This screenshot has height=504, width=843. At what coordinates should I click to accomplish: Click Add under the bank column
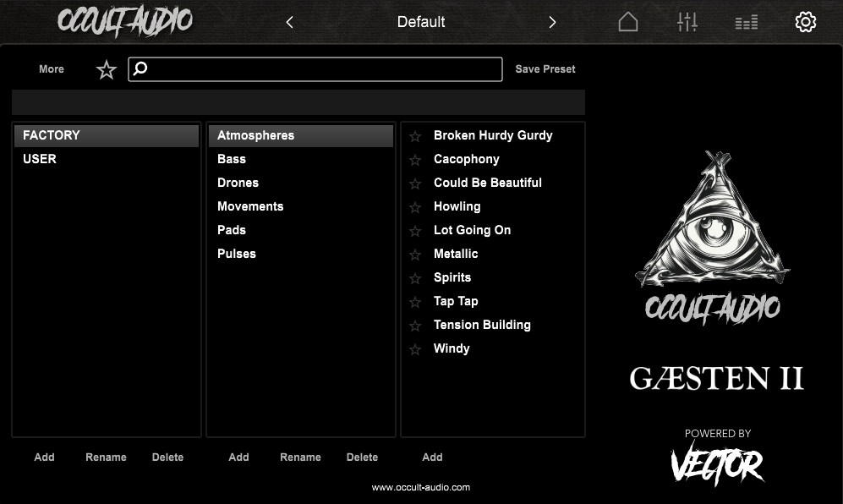pyautogui.click(x=44, y=457)
